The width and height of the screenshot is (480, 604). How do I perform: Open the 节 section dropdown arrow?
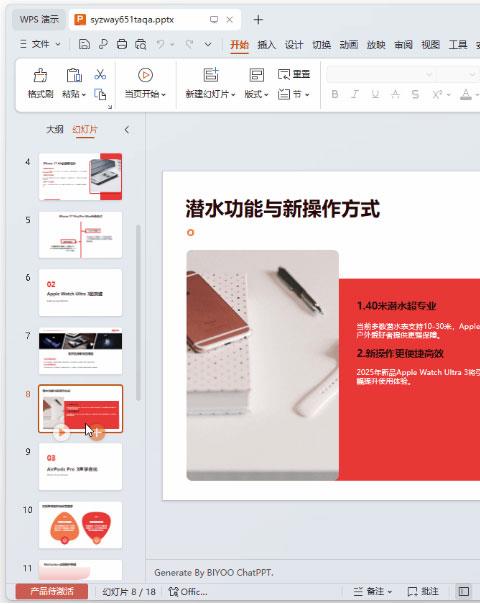pos(307,95)
